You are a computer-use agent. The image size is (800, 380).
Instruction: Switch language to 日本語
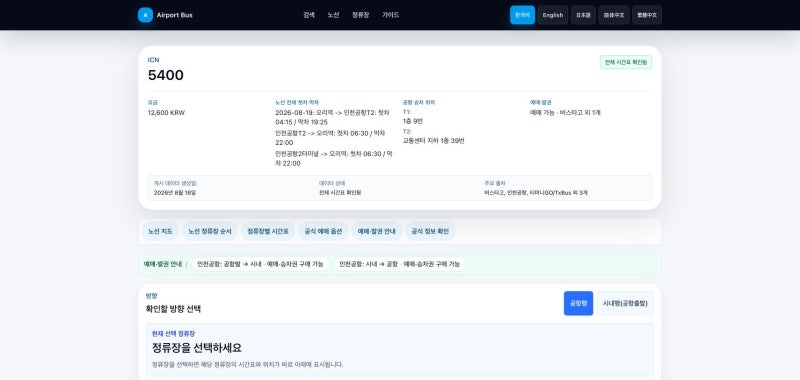(583, 15)
